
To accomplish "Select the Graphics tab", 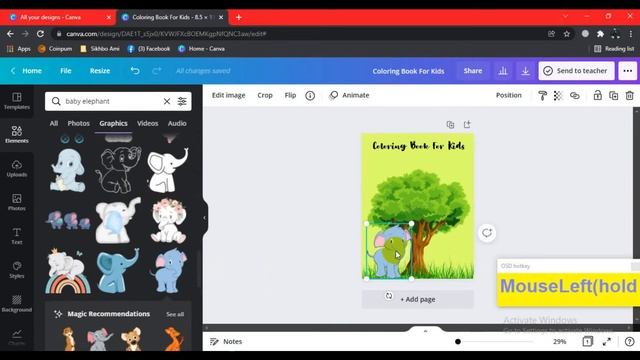I will (x=113, y=123).
